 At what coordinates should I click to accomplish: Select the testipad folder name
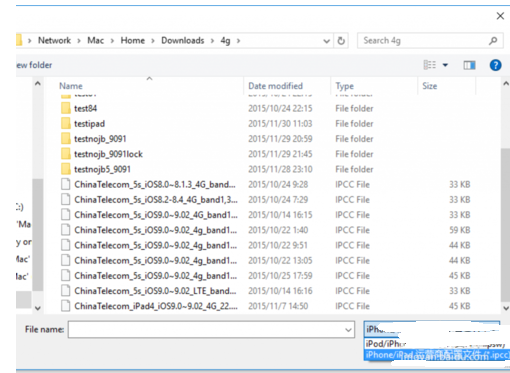click(89, 124)
